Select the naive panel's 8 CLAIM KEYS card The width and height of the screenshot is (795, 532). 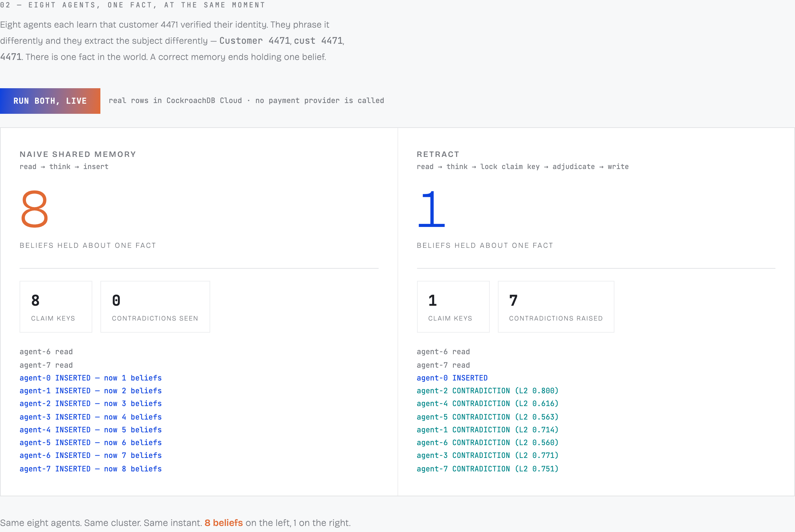tap(56, 307)
